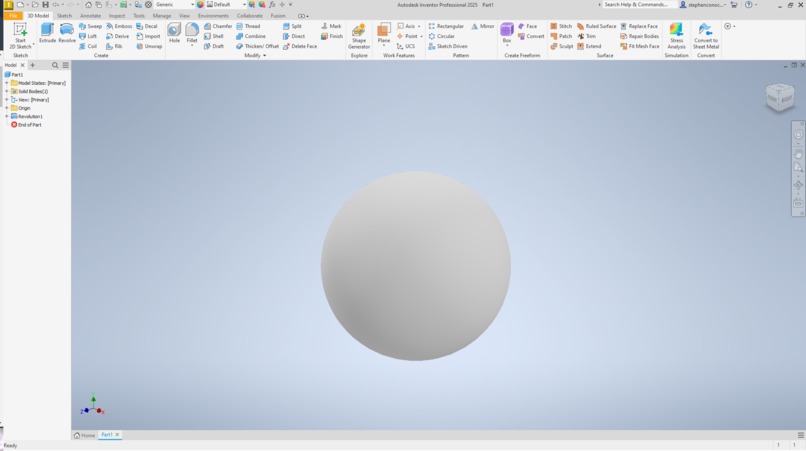Select the Extrude tool
The width and height of the screenshot is (806, 451).
click(x=47, y=33)
